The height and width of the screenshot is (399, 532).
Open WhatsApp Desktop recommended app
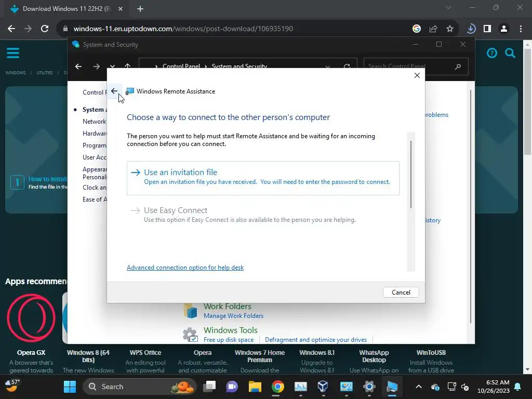coord(374,356)
